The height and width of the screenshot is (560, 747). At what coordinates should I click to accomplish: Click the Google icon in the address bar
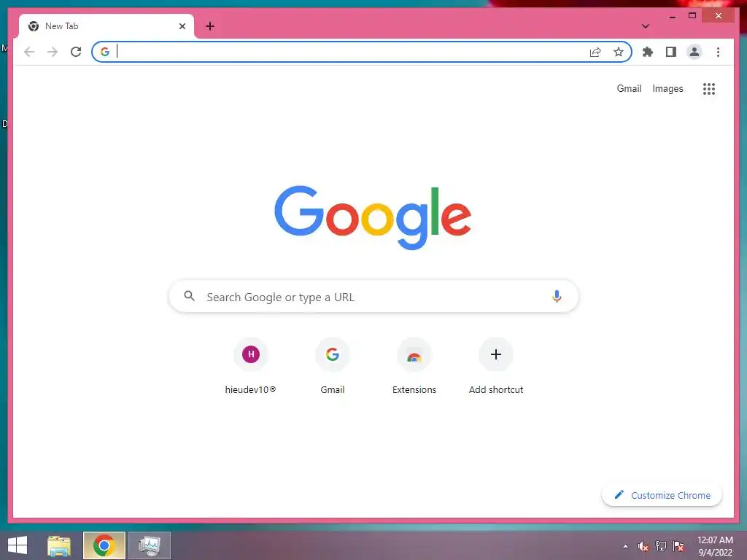(x=105, y=52)
